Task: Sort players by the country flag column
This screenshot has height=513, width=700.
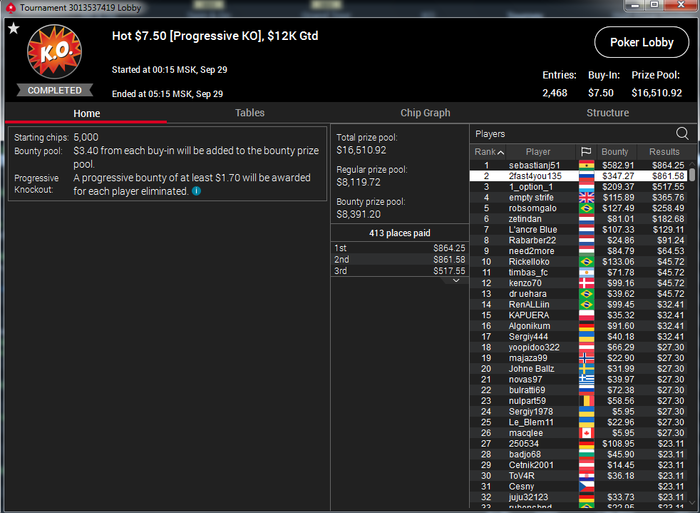Action: pyautogui.click(x=586, y=152)
